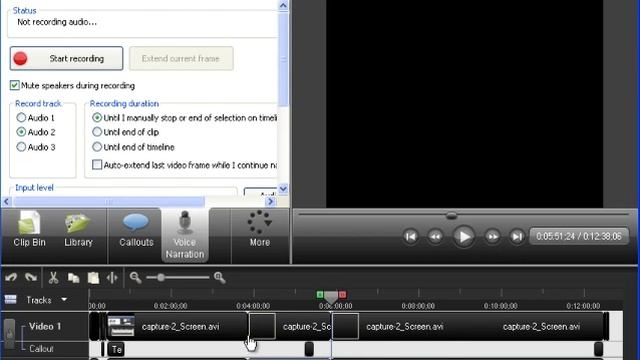Click the fast-forward step button
640x360 pixels.
[x=493, y=237]
